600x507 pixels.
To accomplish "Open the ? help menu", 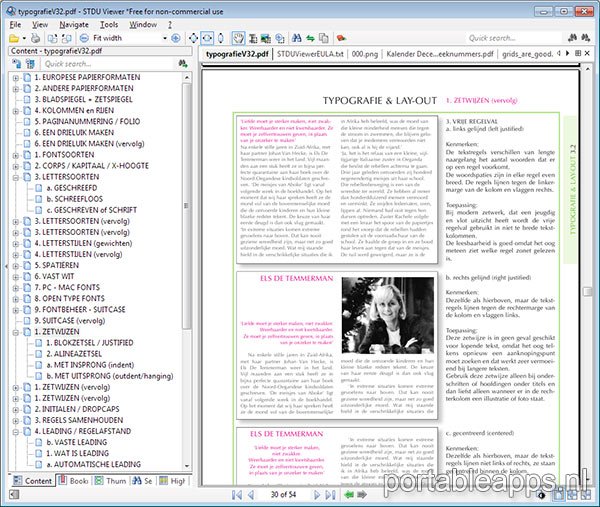I will [170, 24].
